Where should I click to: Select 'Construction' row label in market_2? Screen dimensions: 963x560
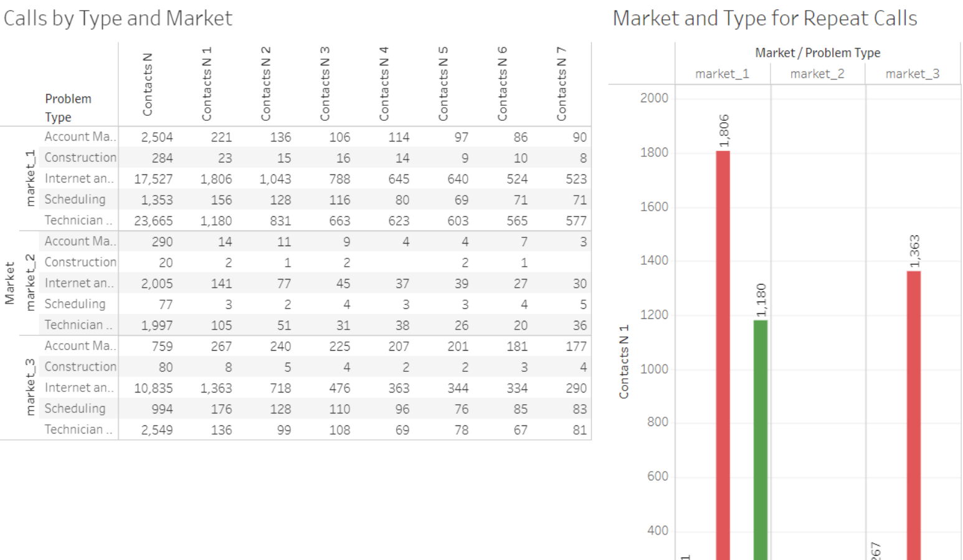tap(80, 262)
